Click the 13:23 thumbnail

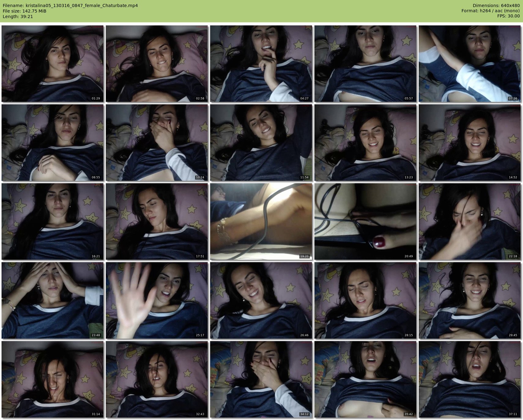[365, 143]
